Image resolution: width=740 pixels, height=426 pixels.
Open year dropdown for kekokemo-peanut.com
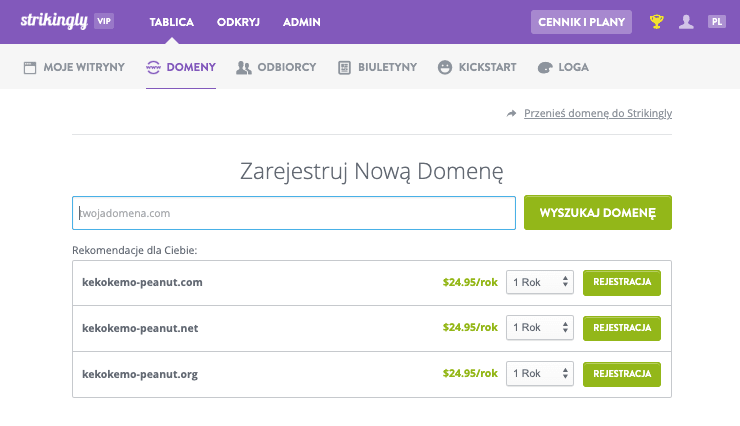(x=540, y=282)
